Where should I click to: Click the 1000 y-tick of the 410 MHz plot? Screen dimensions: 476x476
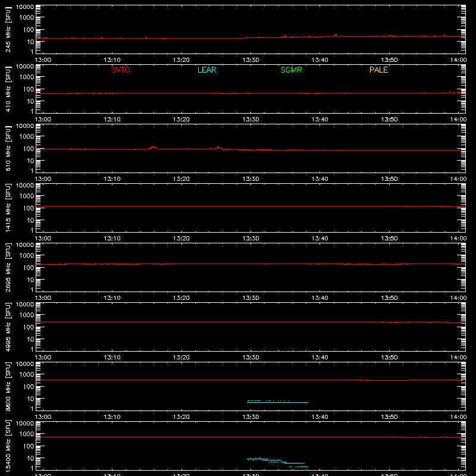[27, 77]
